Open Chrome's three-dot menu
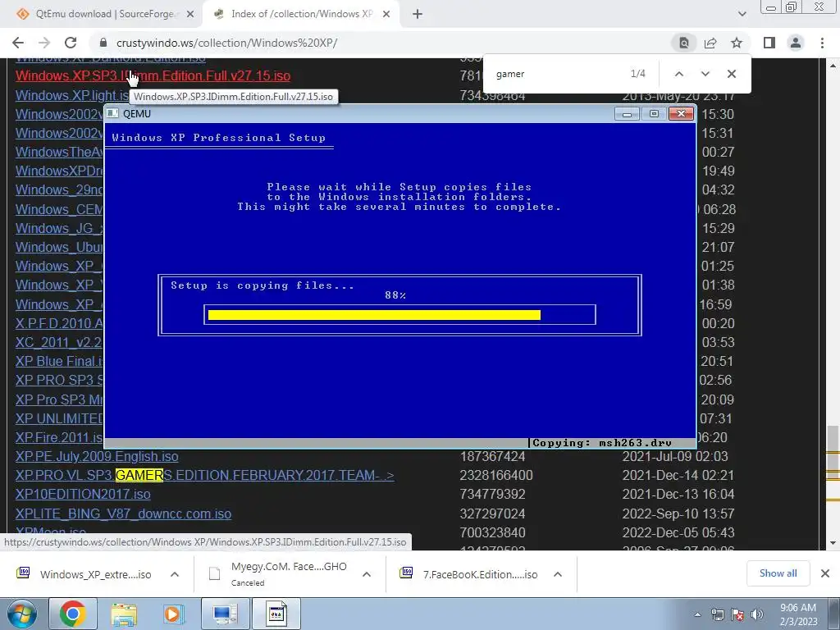The image size is (840, 630). pyautogui.click(x=822, y=43)
